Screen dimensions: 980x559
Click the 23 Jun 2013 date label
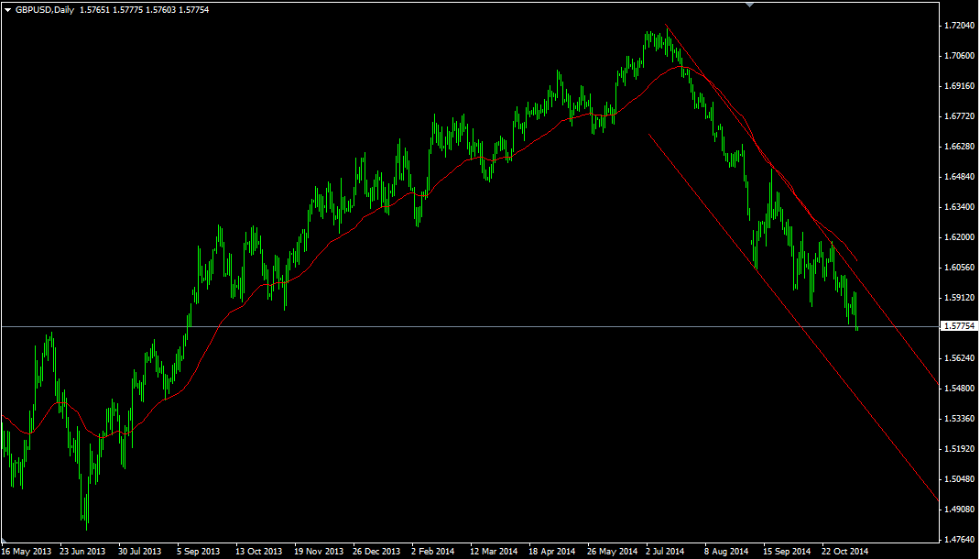coord(82,552)
